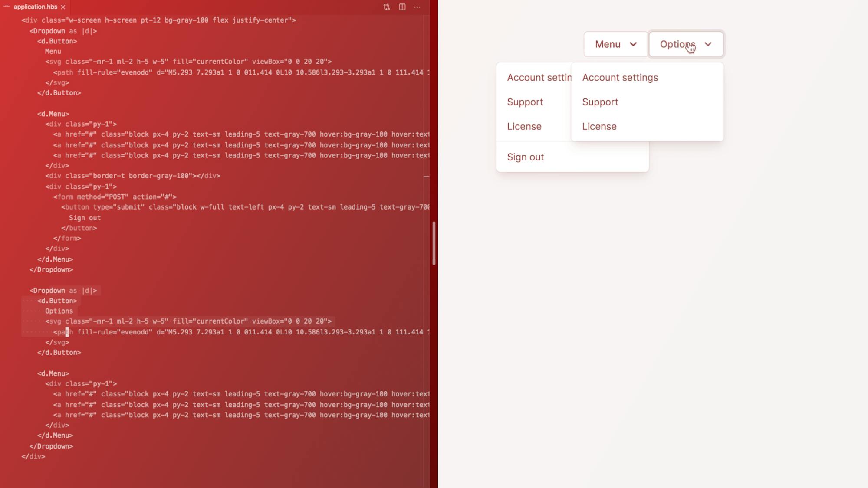
Task: Split the editor using the split editor icon
Action: coord(401,7)
